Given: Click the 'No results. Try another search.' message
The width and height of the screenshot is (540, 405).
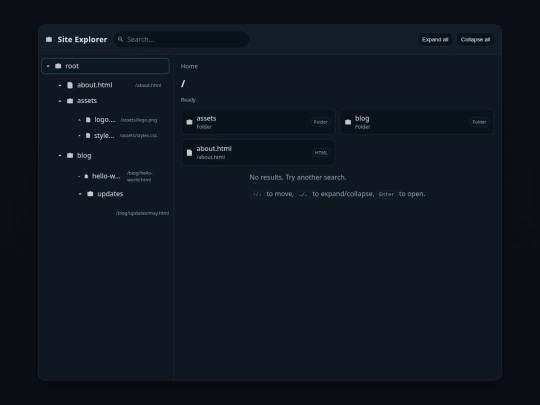Looking at the screenshot, I should pyautogui.click(x=298, y=177).
